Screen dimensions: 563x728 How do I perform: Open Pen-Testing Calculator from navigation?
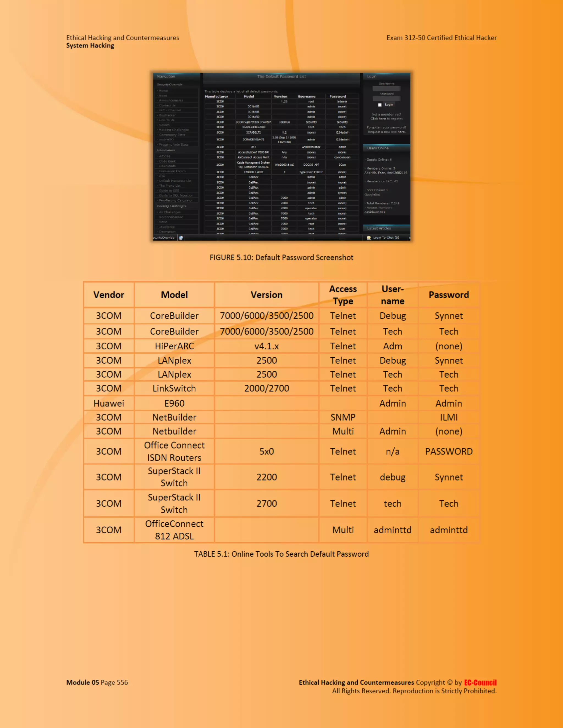(176, 200)
